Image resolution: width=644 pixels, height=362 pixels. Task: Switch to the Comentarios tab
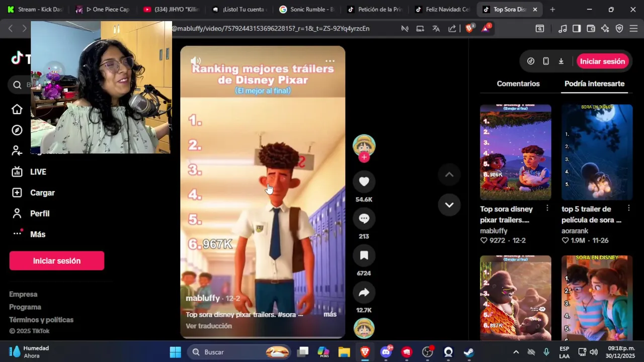pyautogui.click(x=518, y=84)
